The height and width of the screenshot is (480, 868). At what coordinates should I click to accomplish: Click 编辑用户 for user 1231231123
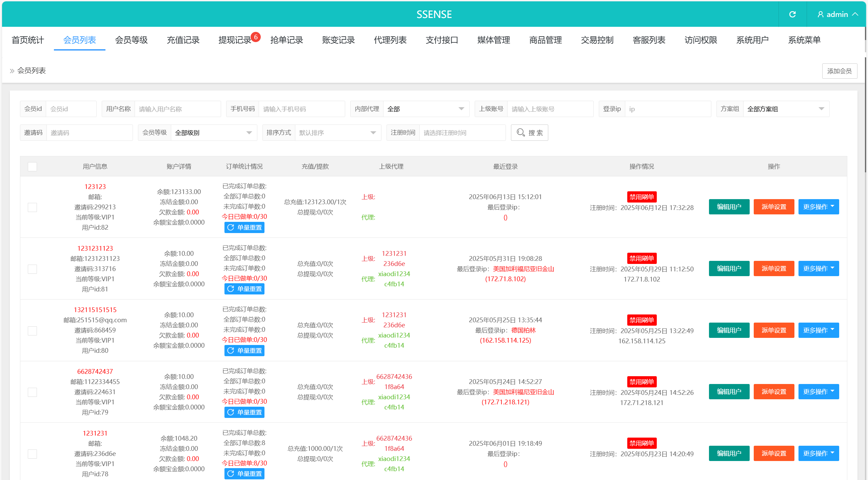(x=729, y=268)
